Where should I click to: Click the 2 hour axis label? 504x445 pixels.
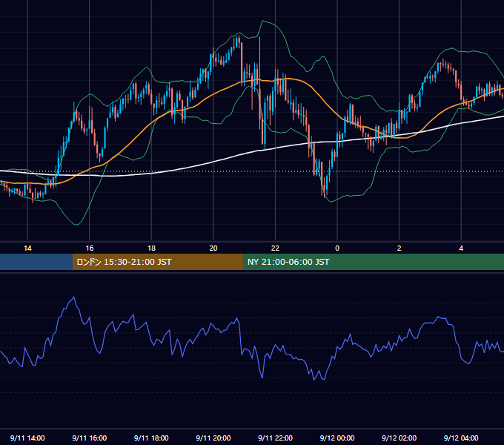point(399,248)
